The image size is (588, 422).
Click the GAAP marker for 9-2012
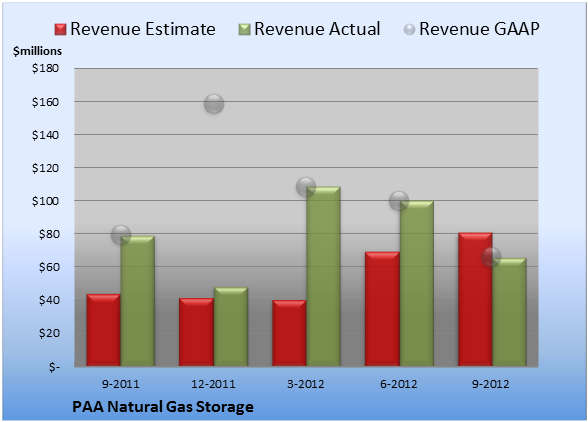tap(491, 257)
